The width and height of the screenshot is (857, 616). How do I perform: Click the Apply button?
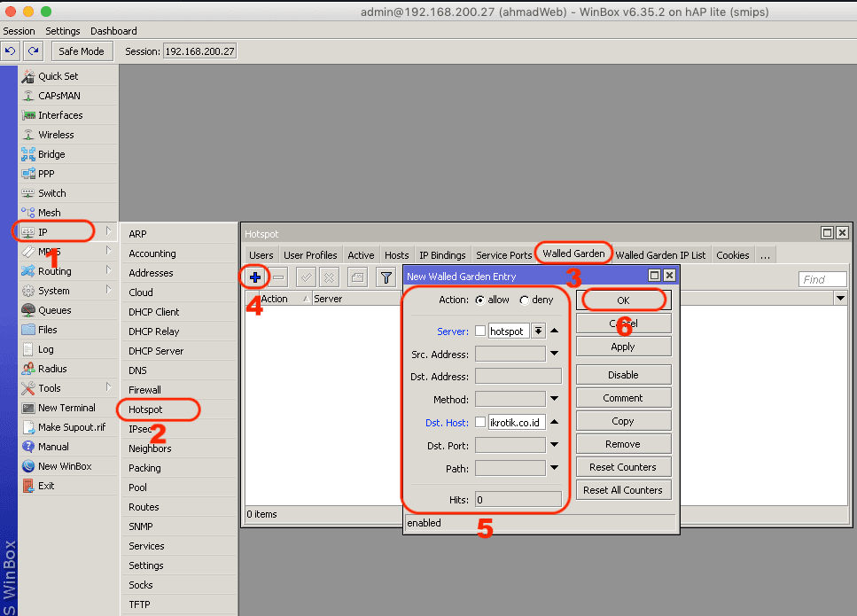tap(624, 347)
